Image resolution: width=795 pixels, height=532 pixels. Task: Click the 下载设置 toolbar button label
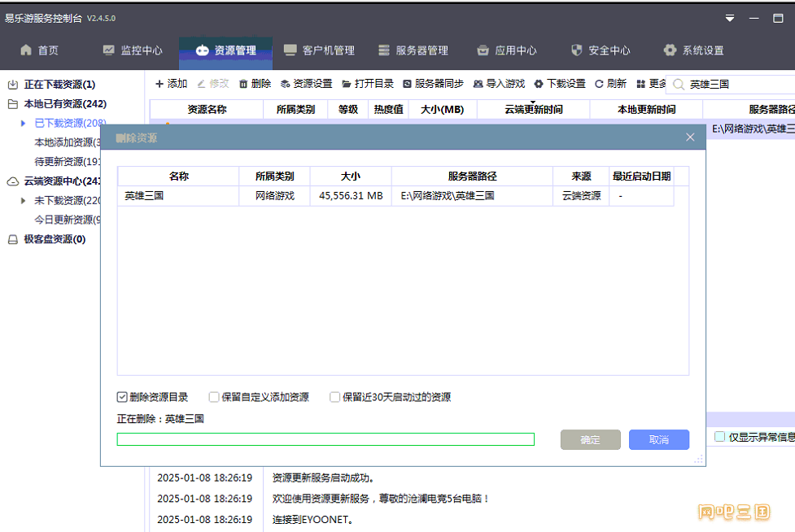[x=566, y=84]
